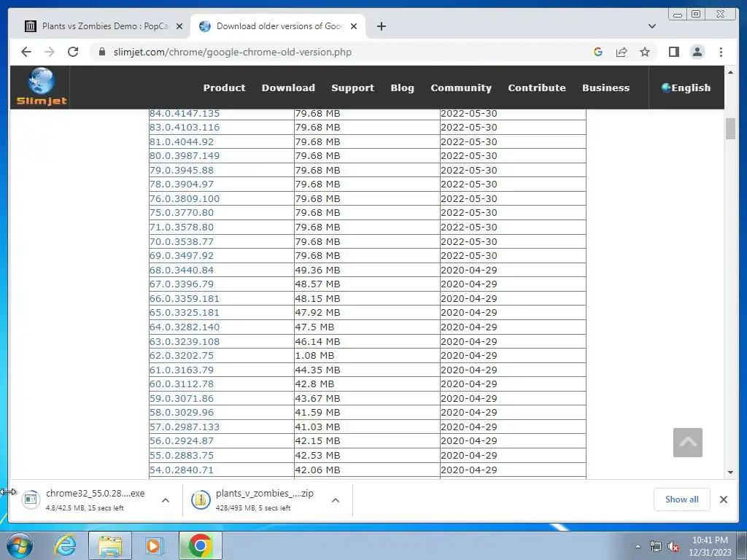
Task: Launch Internet Explorer from taskbar
Action: click(x=65, y=545)
